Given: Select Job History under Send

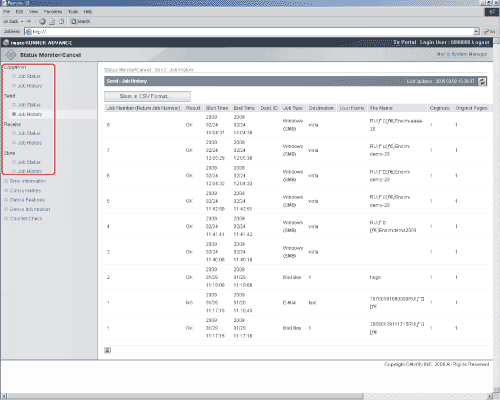Looking at the screenshot, I should [x=29, y=114].
